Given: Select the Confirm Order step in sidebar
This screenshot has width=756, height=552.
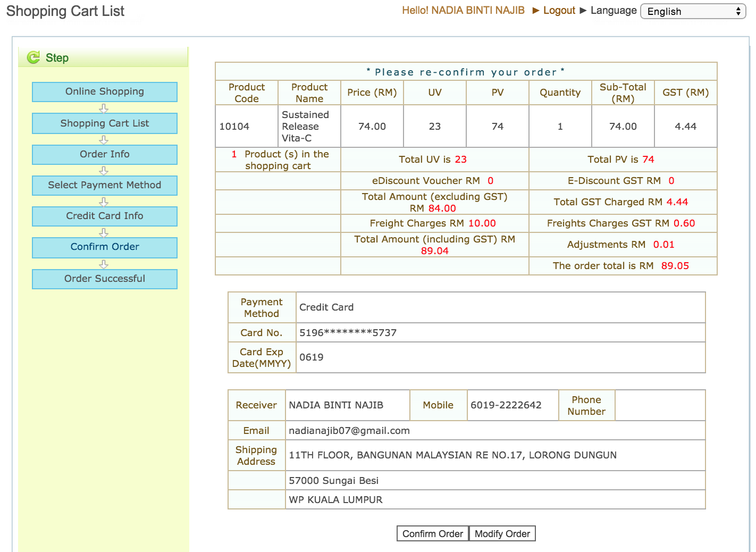Looking at the screenshot, I should coord(105,247).
